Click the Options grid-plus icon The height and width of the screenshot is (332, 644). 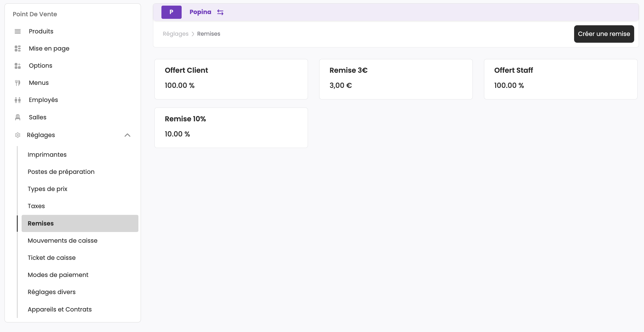pos(18,66)
